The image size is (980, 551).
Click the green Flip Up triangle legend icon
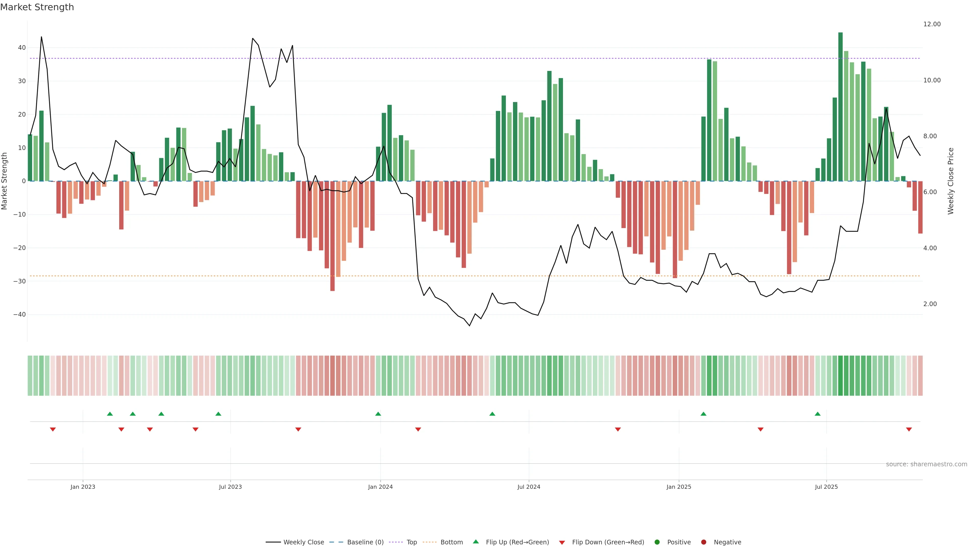click(475, 542)
